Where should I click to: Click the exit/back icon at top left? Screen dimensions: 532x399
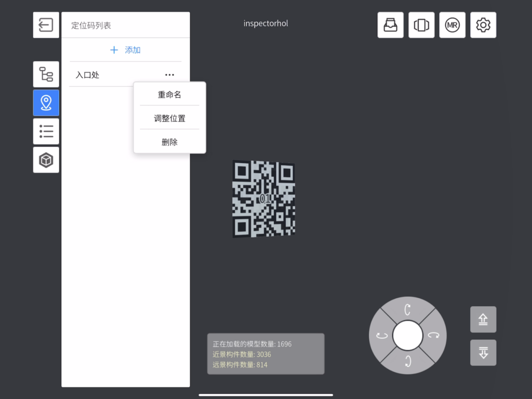click(46, 25)
